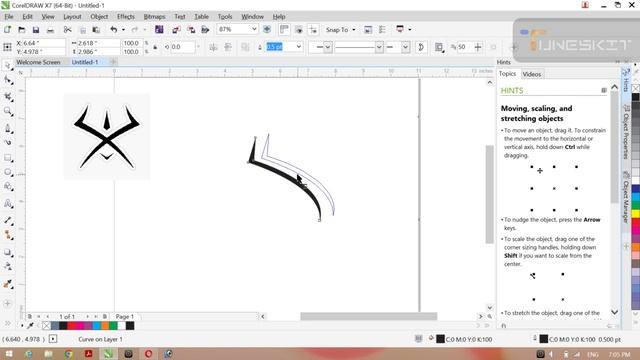This screenshot has width=640, height=360.
Task: Open the Snap To dropdown
Action: pyautogui.click(x=340, y=30)
